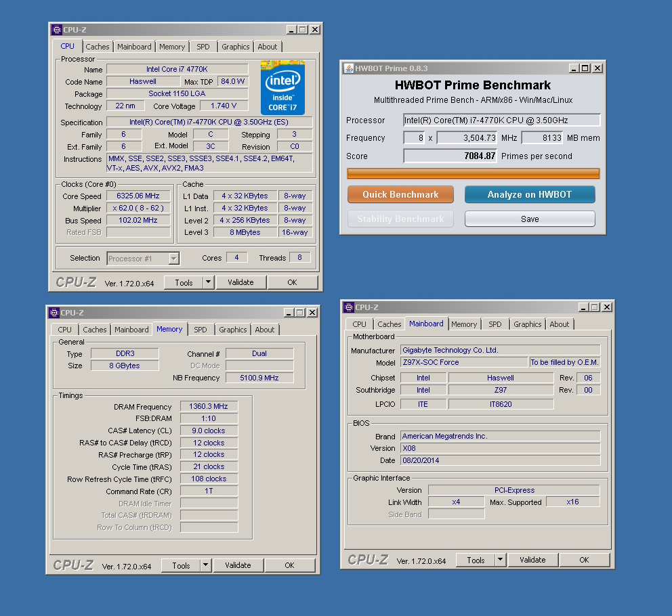Click Graphic Interface version PCI-Express

click(514, 490)
